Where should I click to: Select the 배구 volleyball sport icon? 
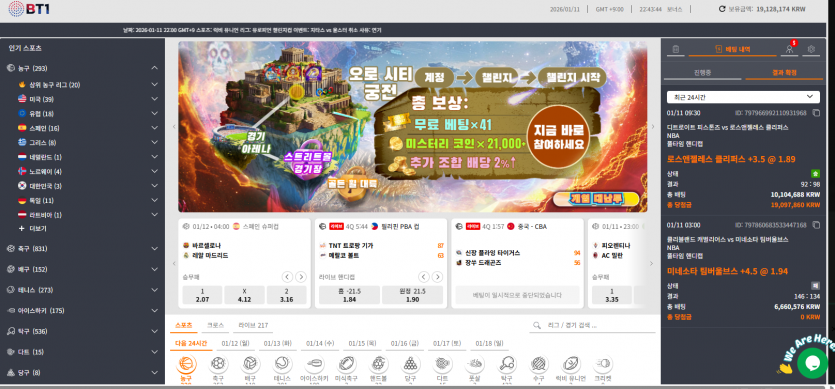point(250,364)
